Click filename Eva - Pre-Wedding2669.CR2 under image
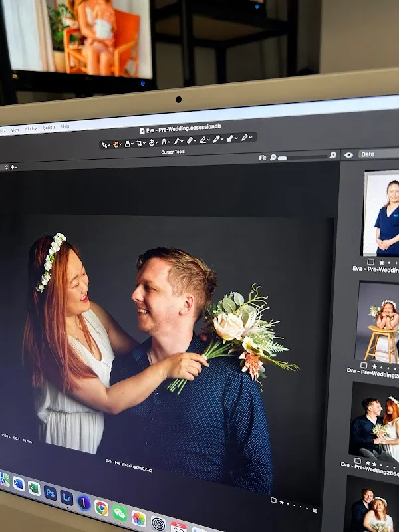 128,465
